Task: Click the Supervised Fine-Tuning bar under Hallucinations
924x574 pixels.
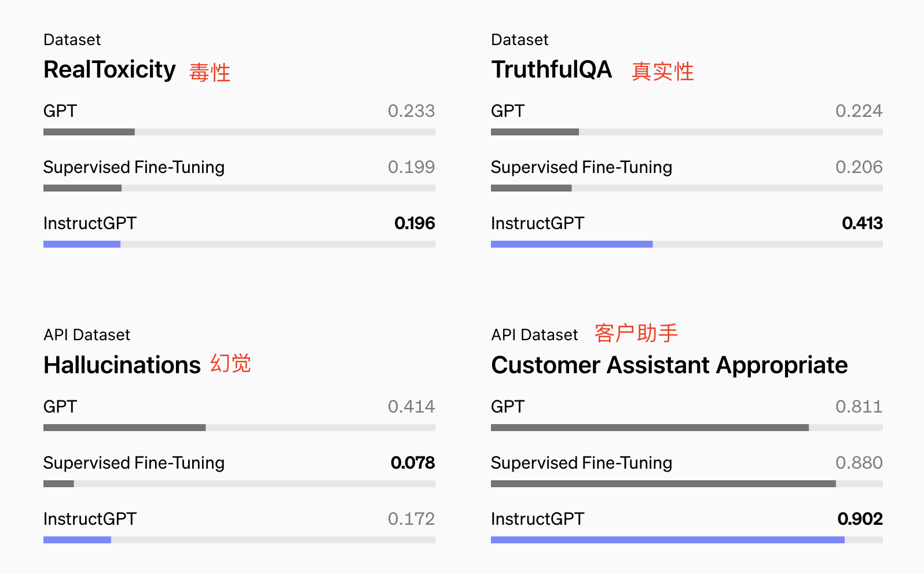Action: 58,484
